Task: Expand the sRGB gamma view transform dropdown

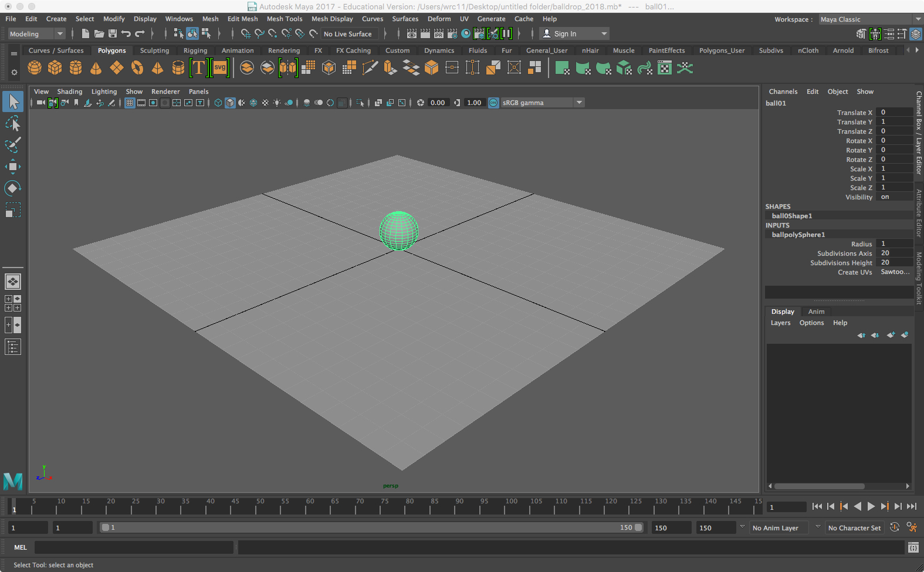Action: pyautogui.click(x=579, y=103)
